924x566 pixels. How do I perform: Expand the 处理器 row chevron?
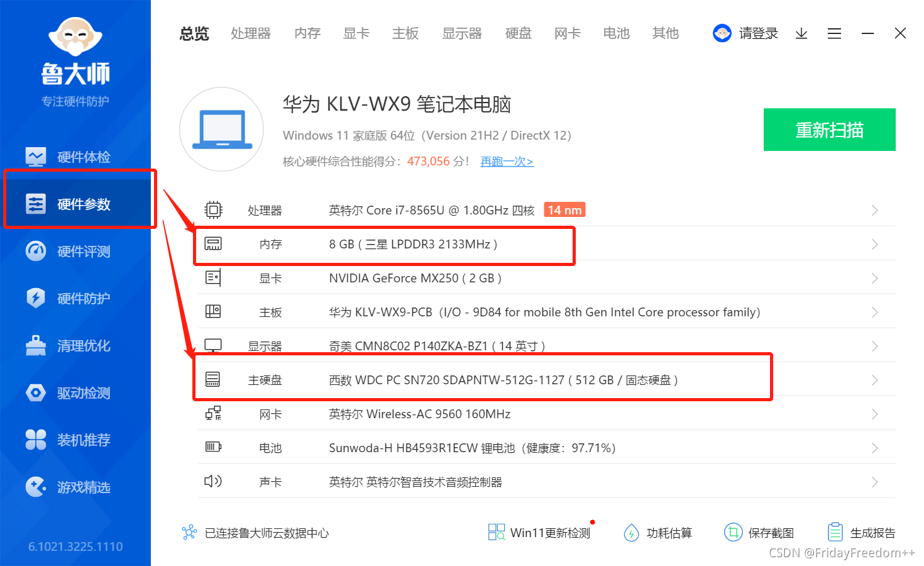(874, 210)
